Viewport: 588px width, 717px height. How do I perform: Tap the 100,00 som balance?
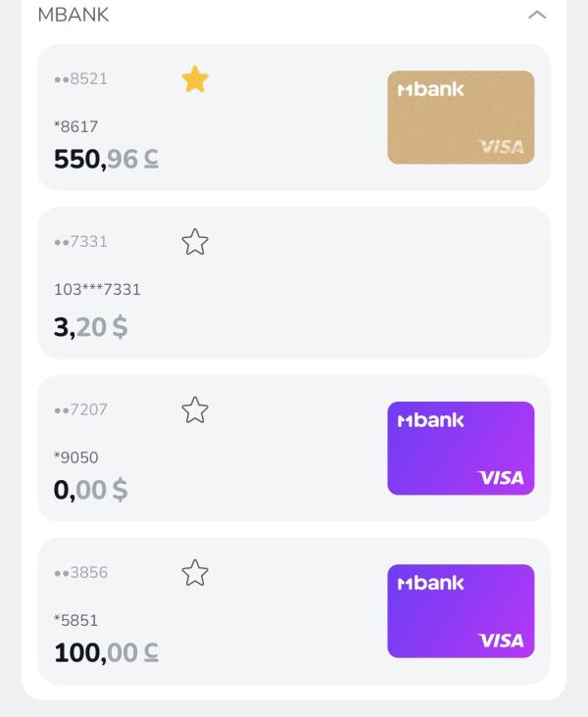point(106,652)
